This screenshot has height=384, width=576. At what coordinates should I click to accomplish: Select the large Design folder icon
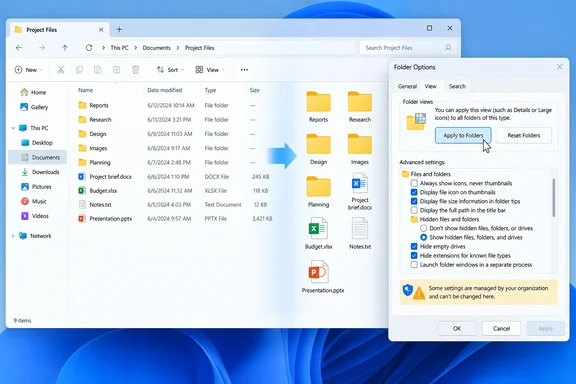click(x=318, y=144)
